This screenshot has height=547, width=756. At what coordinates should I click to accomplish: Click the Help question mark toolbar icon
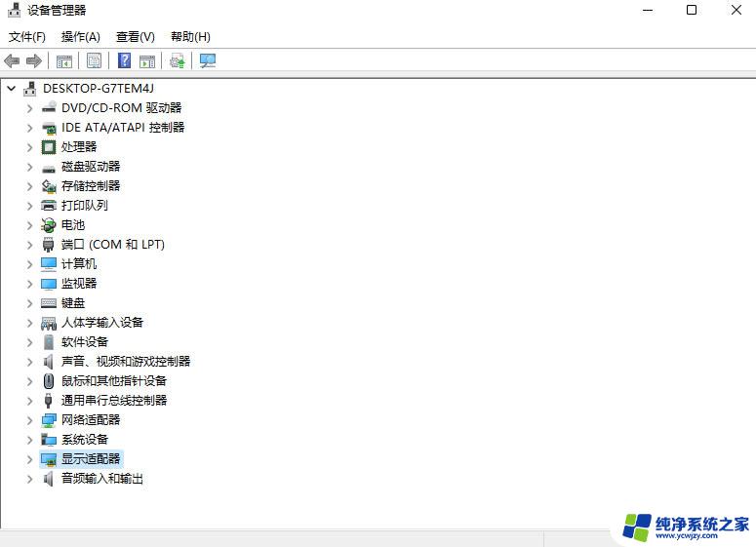tap(124, 60)
